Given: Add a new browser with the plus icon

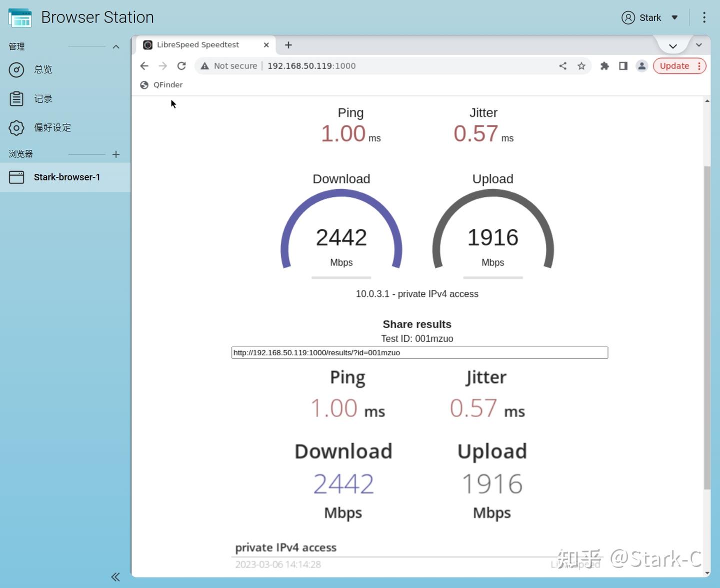Looking at the screenshot, I should tap(116, 154).
